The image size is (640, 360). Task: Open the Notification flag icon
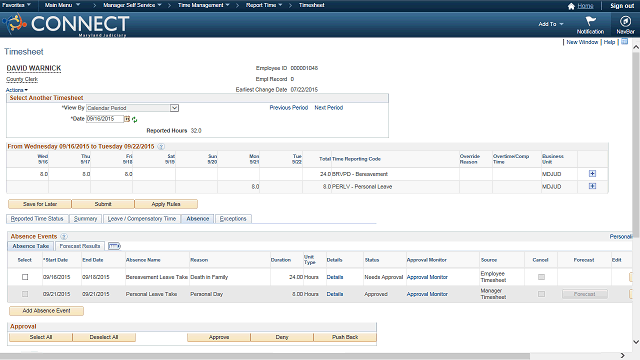[590, 21]
